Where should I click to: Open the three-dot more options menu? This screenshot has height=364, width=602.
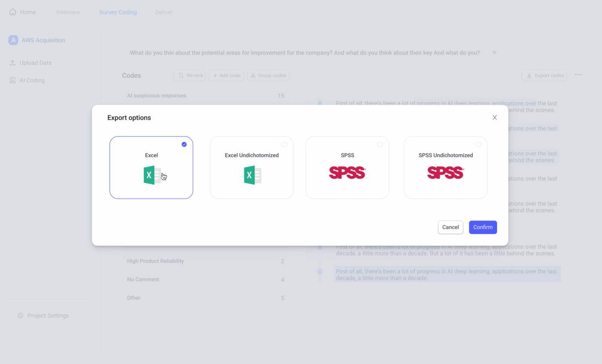pos(578,75)
